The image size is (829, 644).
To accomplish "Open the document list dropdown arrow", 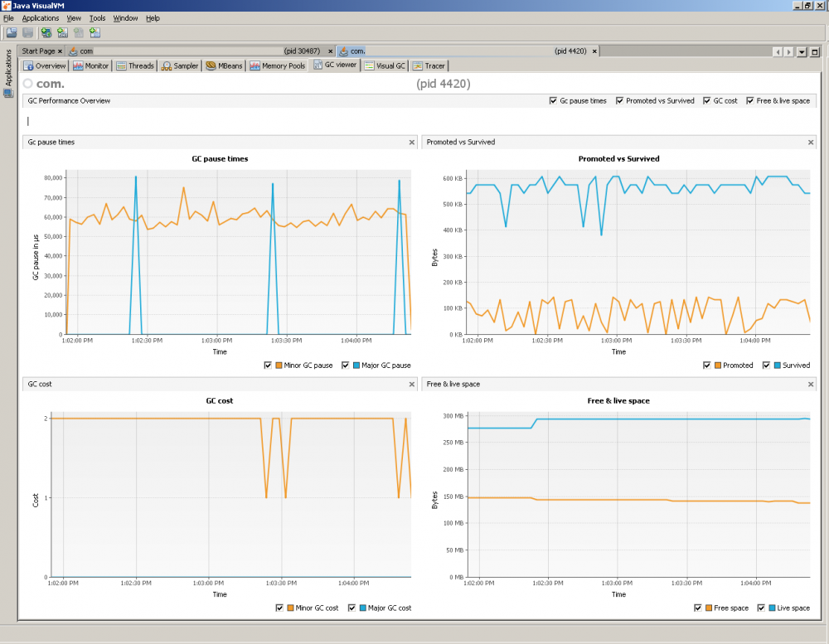I will (802, 51).
